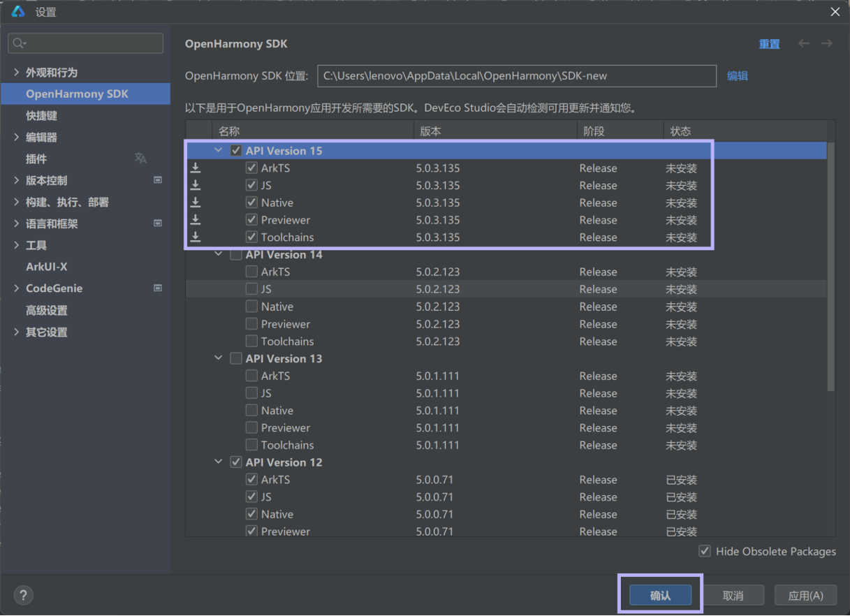The width and height of the screenshot is (850, 616).
Task: Select OpenHarmony SDK in the sidebar
Action: (x=85, y=94)
